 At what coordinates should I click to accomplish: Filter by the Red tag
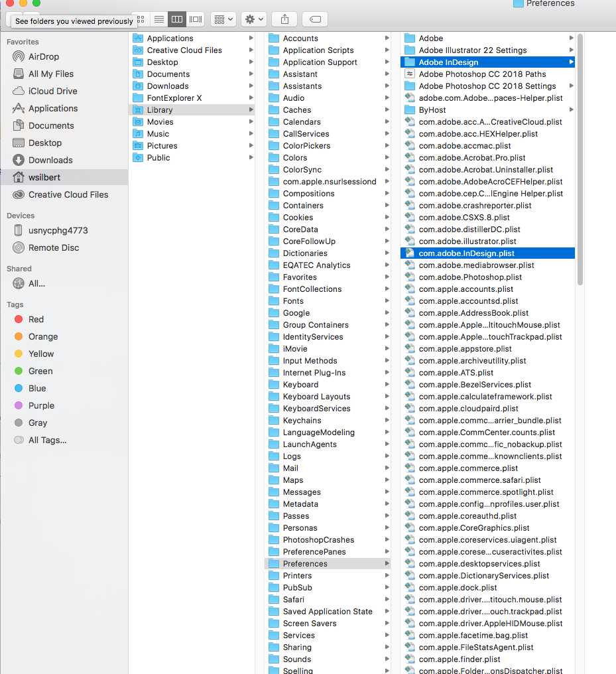click(64, 319)
